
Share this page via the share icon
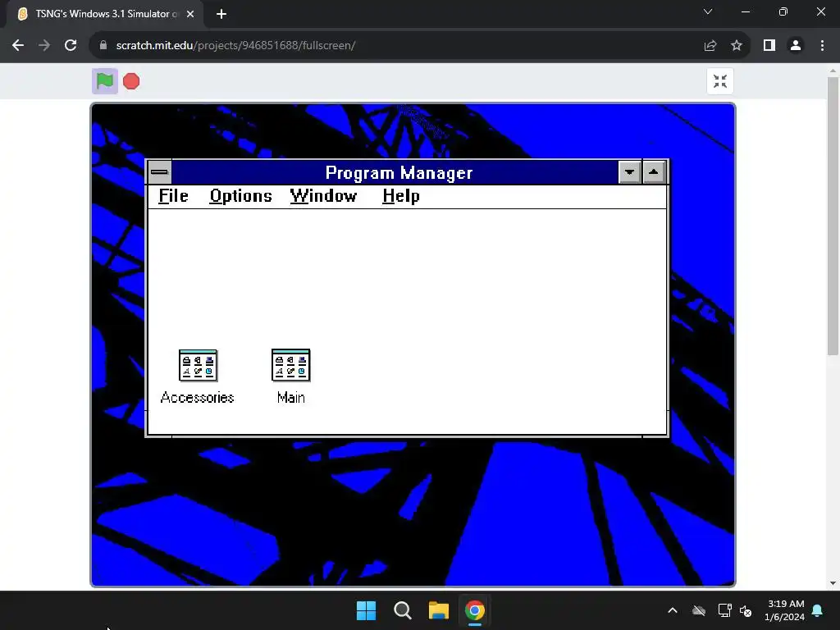(710, 46)
